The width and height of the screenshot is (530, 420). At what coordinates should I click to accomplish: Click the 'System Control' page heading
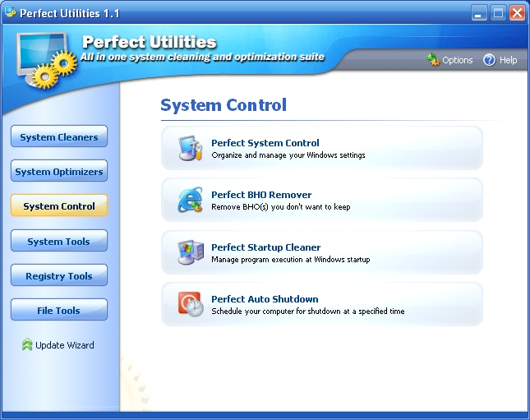[x=224, y=105]
